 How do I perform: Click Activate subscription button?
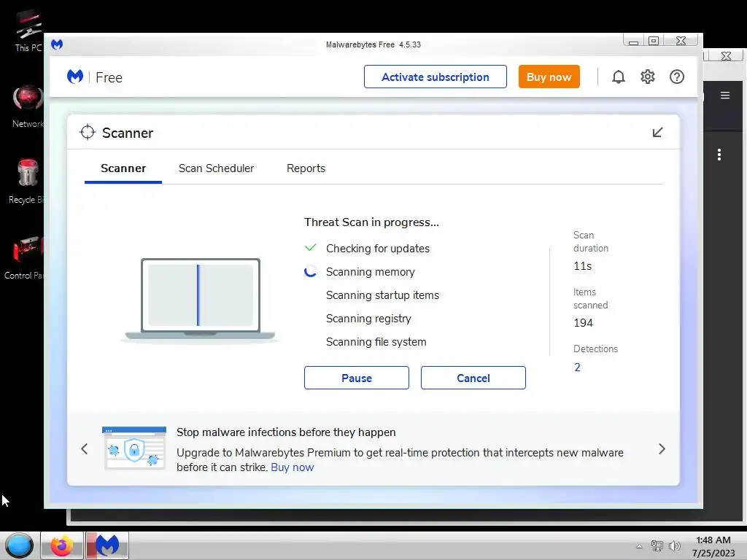(435, 77)
